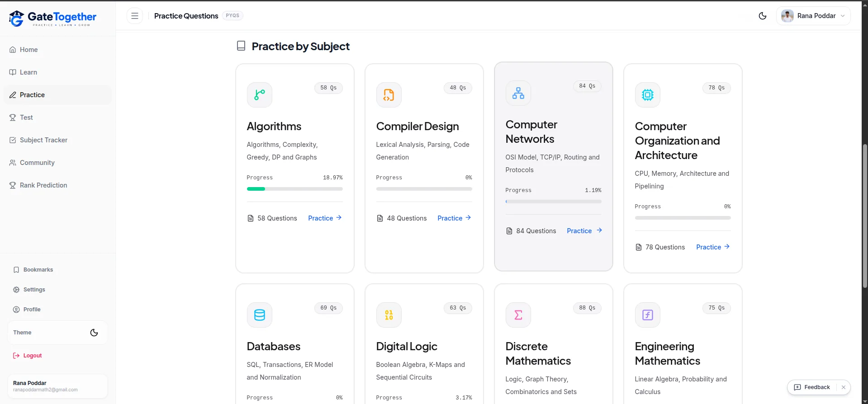Viewport: 868px width, 404px height.
Task: Open Subject Tracker page
Action: 57,140
